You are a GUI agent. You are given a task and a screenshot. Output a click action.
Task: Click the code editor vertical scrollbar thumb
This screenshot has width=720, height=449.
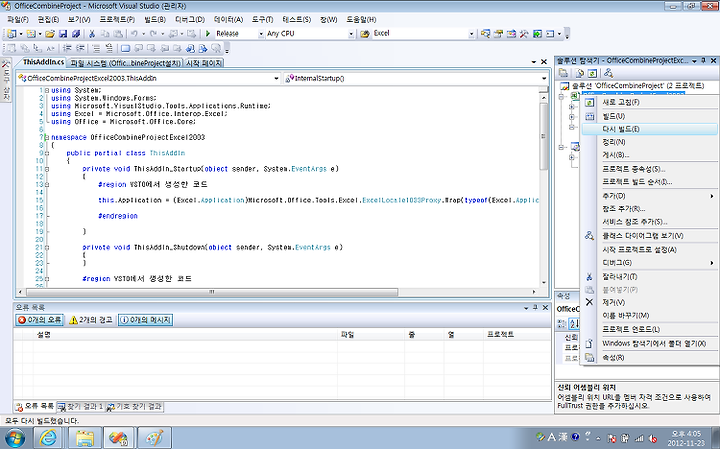pyautogui.click(x=544, y=136)
